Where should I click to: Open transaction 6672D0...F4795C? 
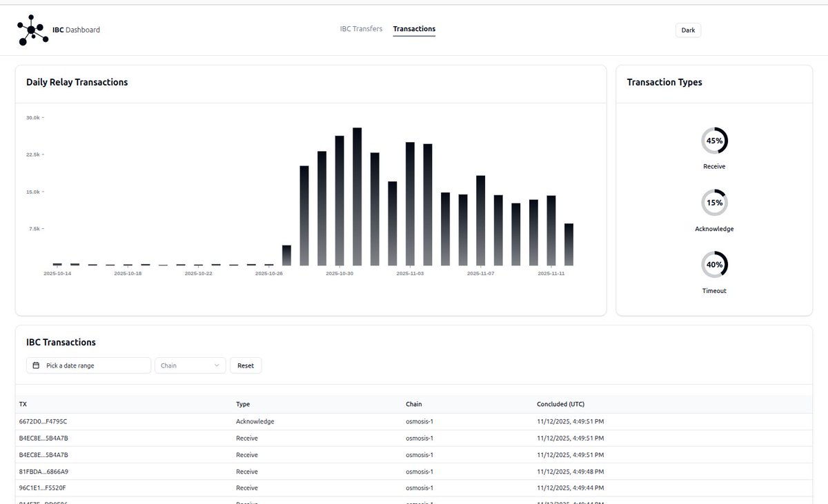(43, 421)
